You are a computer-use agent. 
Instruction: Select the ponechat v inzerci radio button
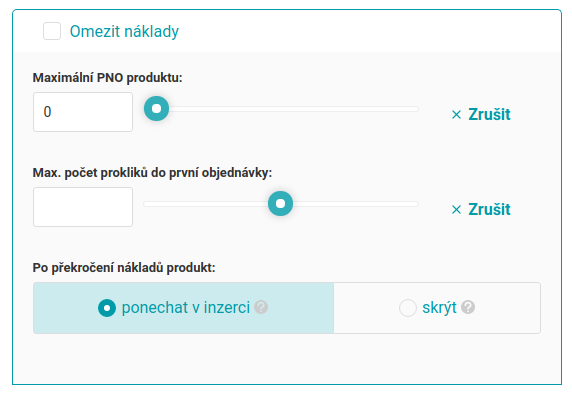tap(107, 308)
